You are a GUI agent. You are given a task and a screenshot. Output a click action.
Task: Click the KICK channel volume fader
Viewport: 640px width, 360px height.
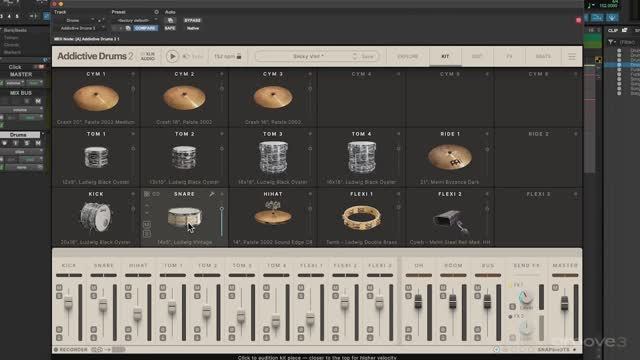68,302
